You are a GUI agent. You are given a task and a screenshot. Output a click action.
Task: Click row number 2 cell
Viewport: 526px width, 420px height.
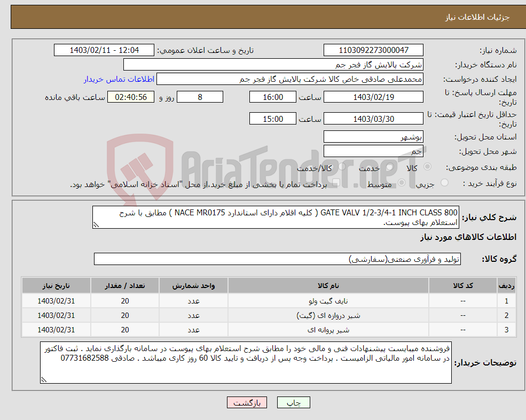coord(506,316)
